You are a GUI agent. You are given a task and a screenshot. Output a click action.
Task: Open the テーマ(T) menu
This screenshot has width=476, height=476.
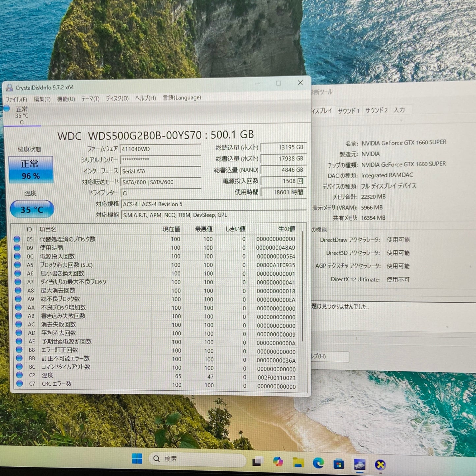coord(90,99)
